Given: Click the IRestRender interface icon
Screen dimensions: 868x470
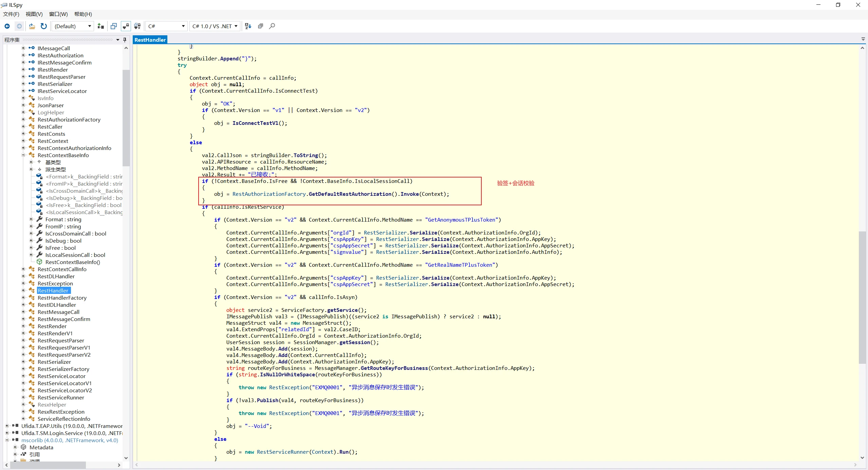Looking at the screenshot, I should click(32, 70).
